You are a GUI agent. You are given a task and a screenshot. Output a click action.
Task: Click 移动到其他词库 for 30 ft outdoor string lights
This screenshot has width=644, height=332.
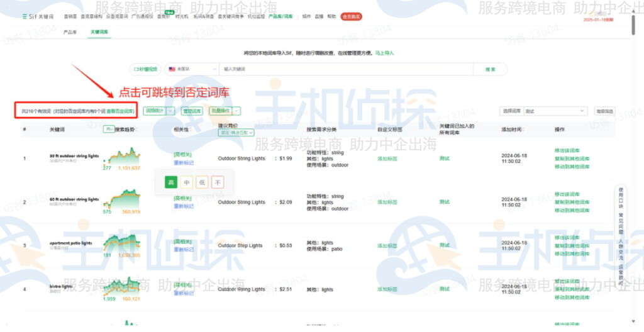572,167
